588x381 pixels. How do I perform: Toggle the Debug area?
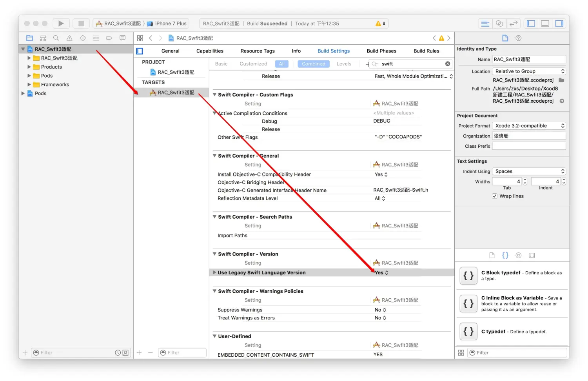coord(545,24)
